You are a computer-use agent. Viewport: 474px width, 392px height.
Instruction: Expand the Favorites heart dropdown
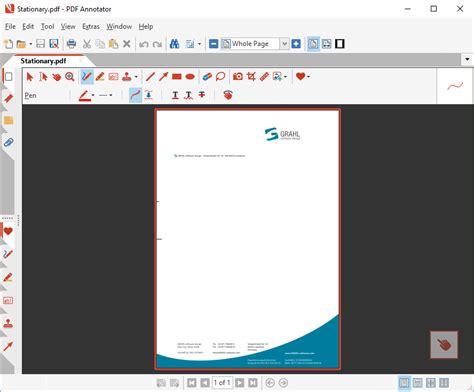pos(308,77)
